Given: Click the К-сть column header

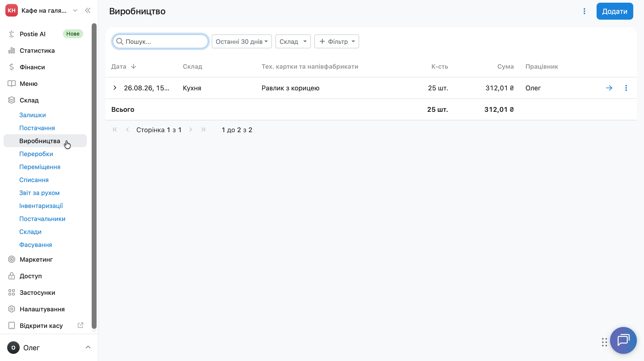Looking at the screenshot, I should 439,66.
